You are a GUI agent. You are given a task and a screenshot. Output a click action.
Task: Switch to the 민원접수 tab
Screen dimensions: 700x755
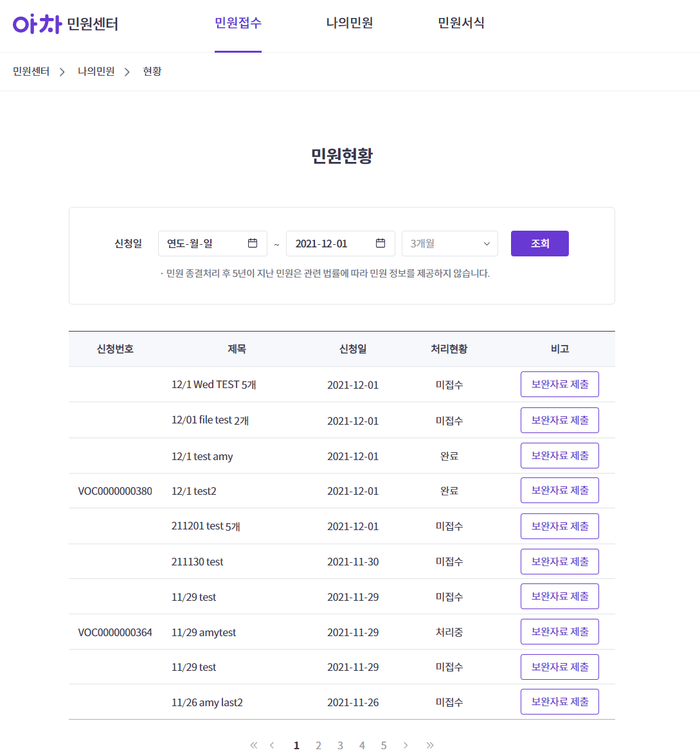click(238, 23)
